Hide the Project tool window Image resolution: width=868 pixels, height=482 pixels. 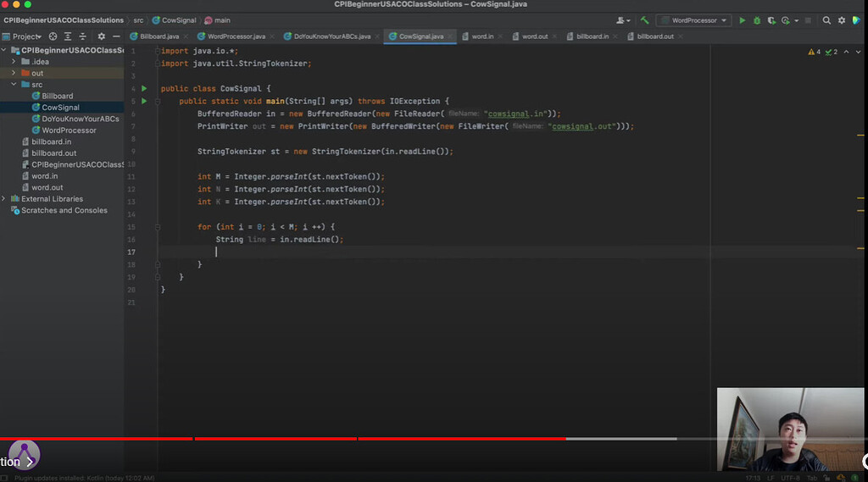116,36
